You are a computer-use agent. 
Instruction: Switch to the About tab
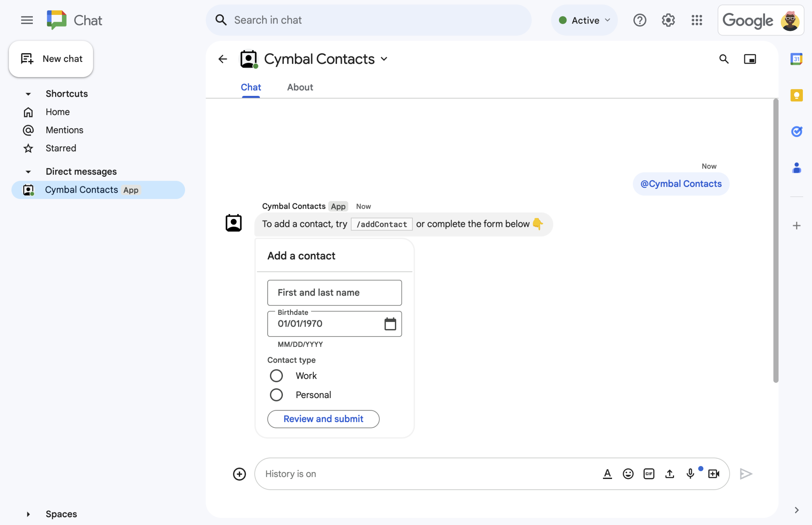[299, 87]
